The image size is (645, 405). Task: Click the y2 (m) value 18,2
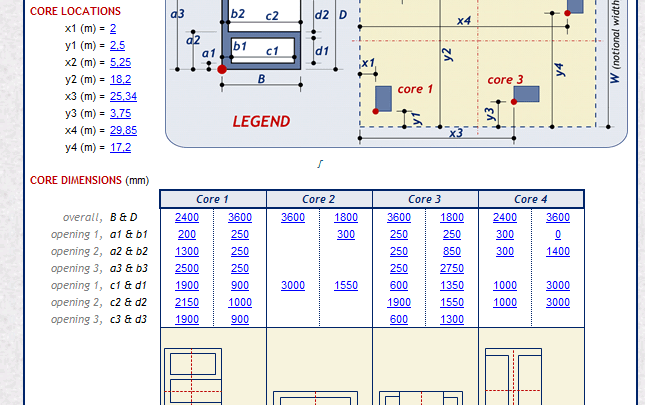click(x=120, y=79)
